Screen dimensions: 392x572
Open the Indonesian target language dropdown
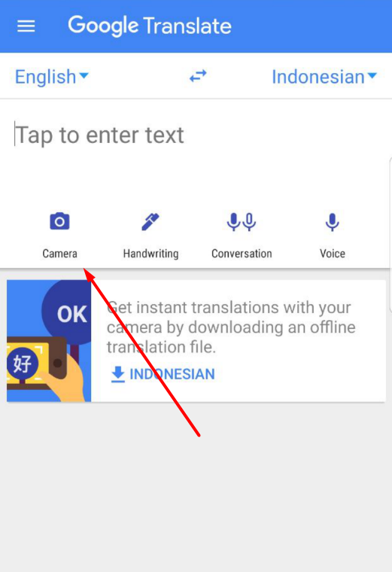pyautogui.click(x=324, y=77)
